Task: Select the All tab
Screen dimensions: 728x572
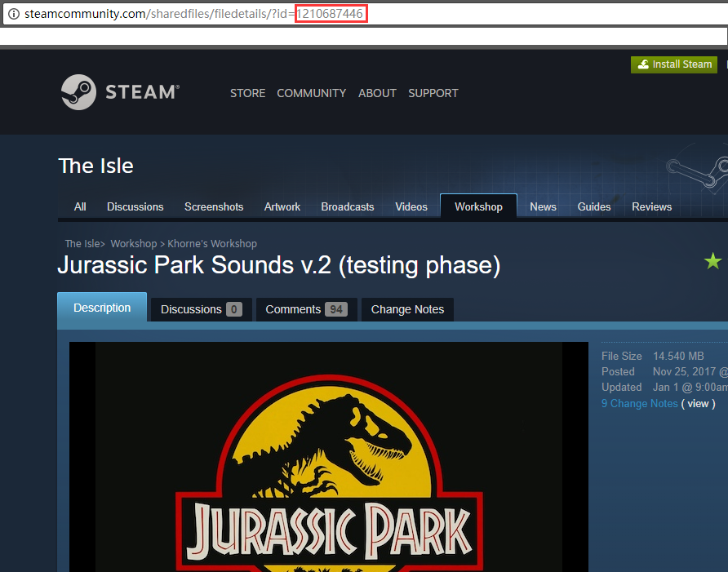Action: (x=80, y=206)
